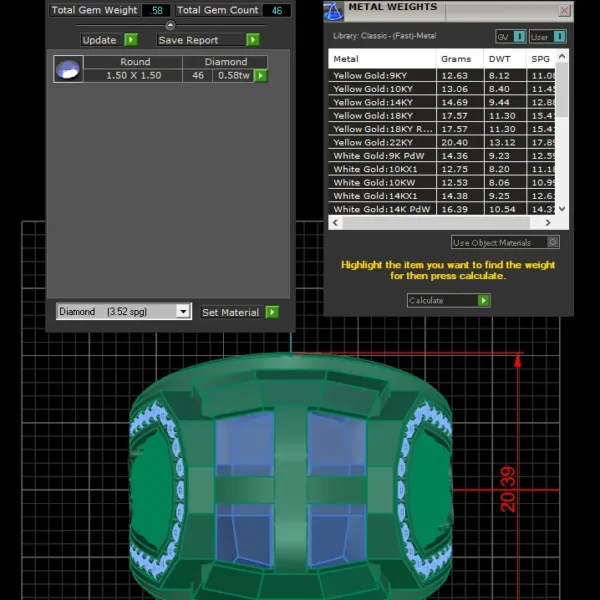Select the Yellow Gold:10KY row
Image resolution: width=600 pixels, height=600 pixels.
pos(442,89)
